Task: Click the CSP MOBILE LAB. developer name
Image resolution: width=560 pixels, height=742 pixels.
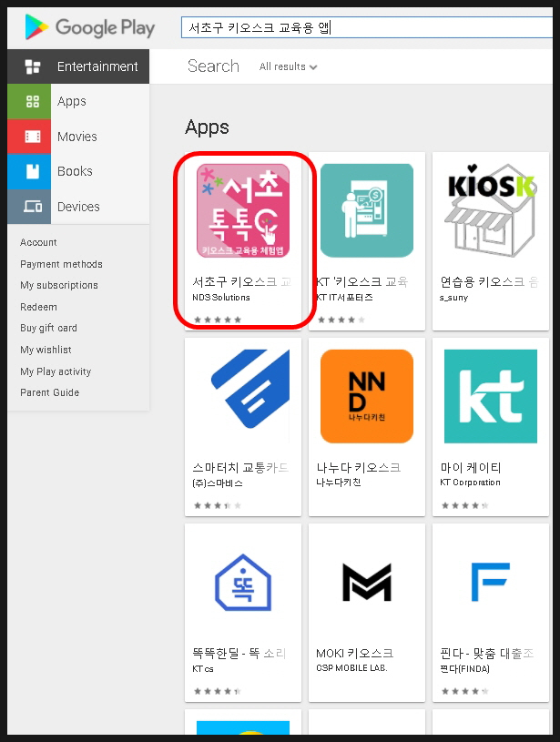Action: 351,667
